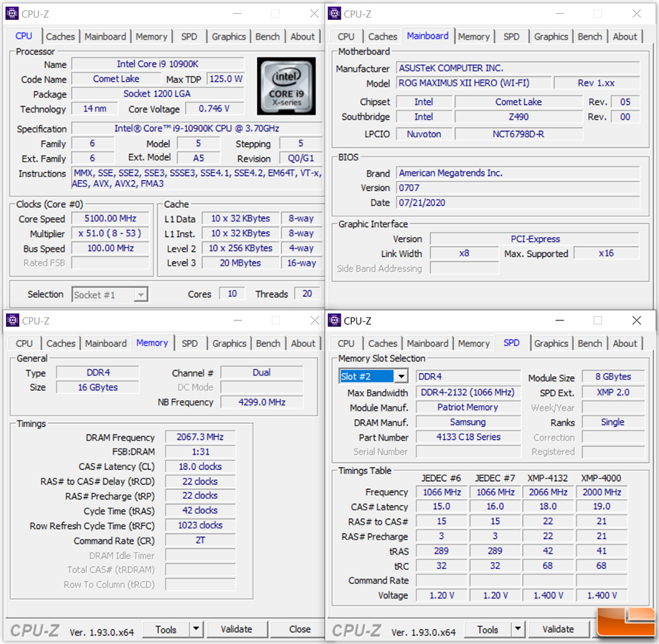Click CPU-Z app icon in SPD window title bar
Viewport: 659px width, 644px height.
[334, 321]
